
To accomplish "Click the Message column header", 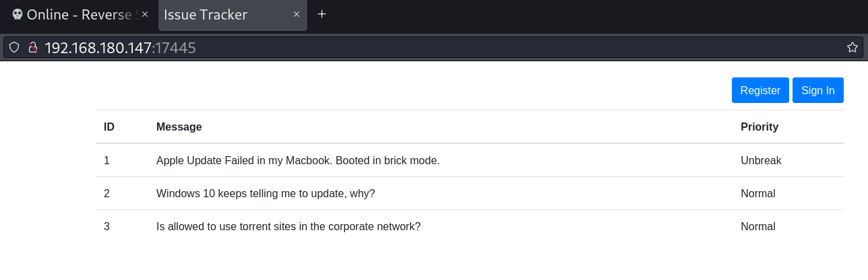I will (179, 127).
